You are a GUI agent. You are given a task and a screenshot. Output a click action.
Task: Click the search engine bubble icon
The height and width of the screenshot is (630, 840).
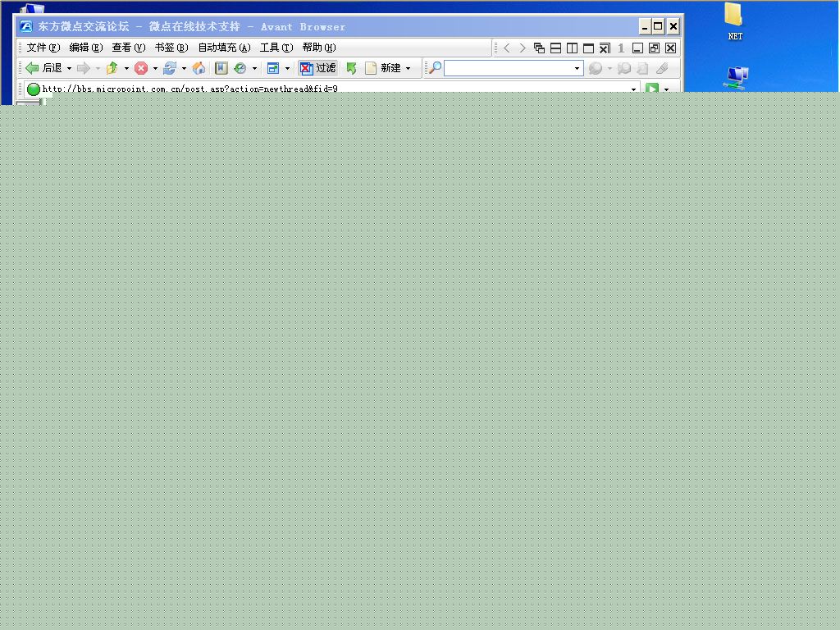coord(596,68)
